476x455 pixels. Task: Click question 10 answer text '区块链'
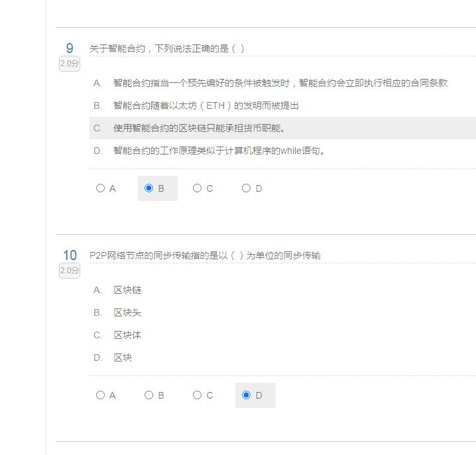(x=127, y=290)
